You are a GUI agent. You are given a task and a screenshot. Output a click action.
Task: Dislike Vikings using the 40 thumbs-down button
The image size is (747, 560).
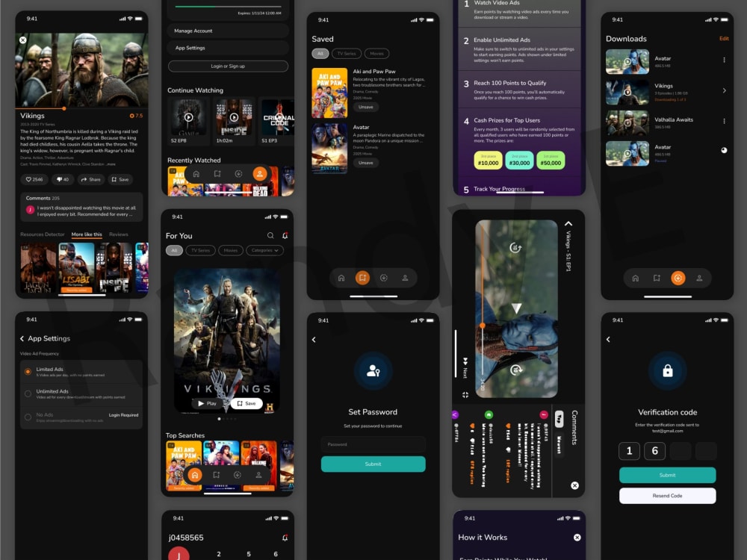pos(63,179)
